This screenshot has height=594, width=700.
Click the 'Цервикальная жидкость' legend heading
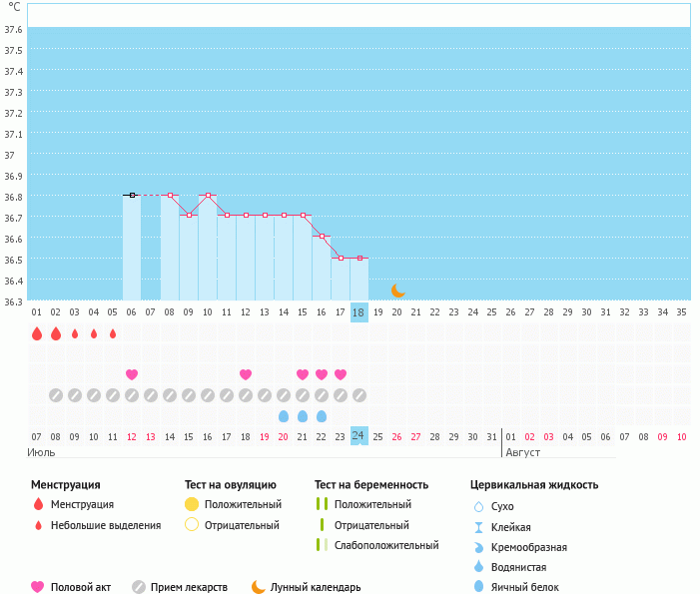(x=534, y=485)
